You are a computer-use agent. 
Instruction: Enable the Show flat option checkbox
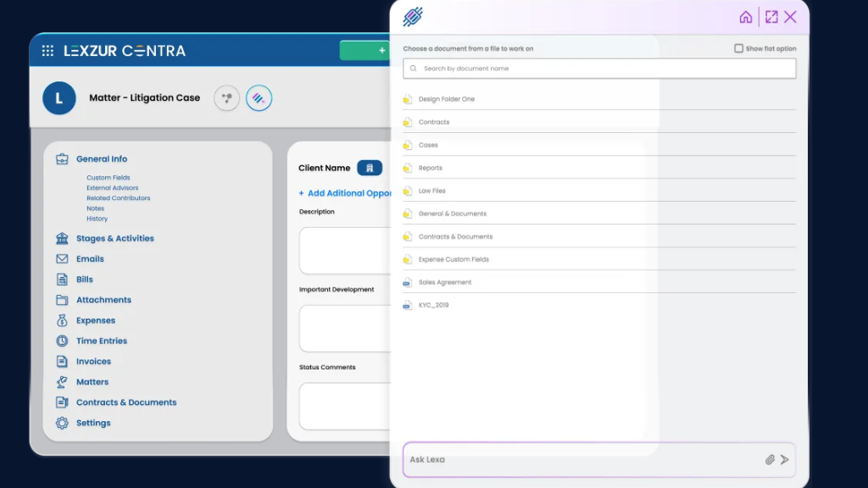coord(739,48)
